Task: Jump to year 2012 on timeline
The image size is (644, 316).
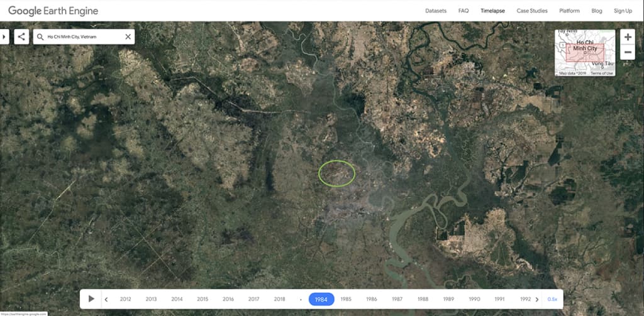Action: click(x=126, y=299)
